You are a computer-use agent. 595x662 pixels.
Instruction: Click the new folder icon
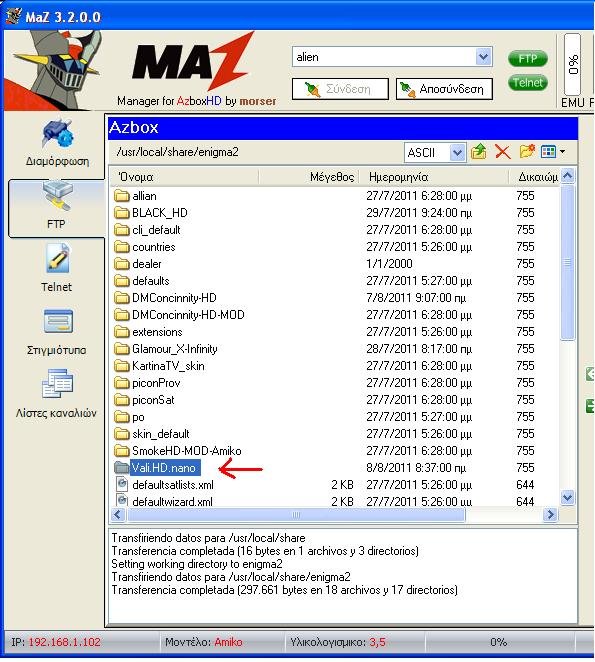coord(527,152)
